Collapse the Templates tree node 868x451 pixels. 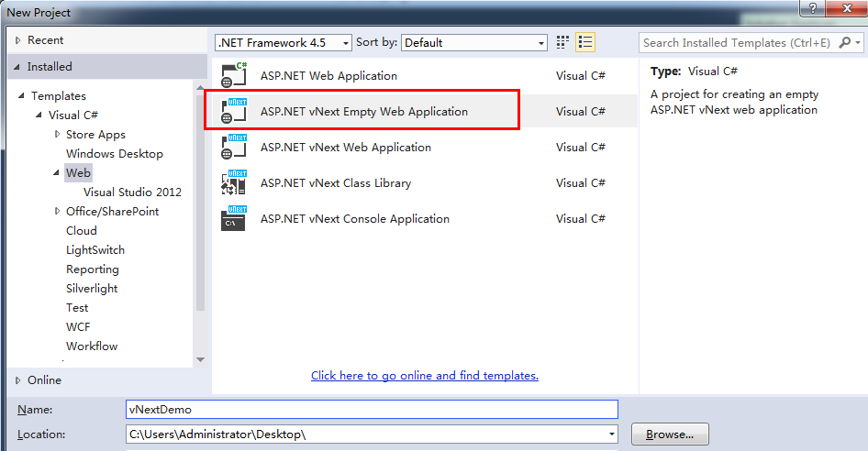21,95
